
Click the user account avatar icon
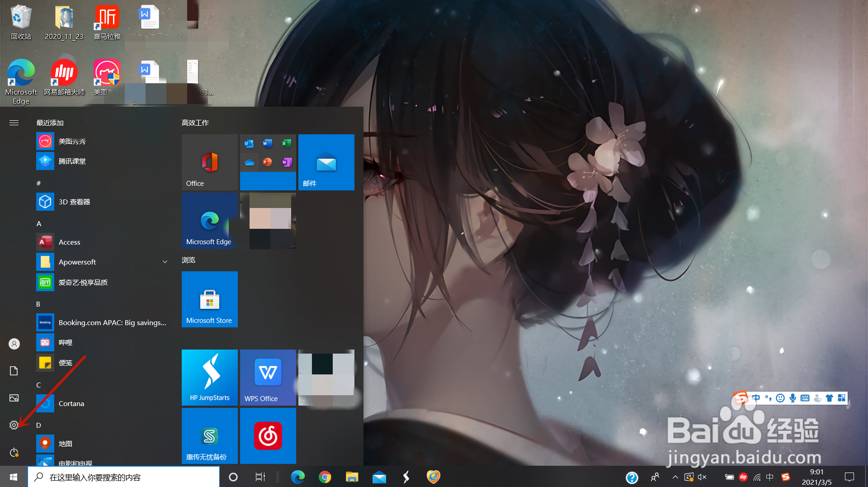click(14, 344)
